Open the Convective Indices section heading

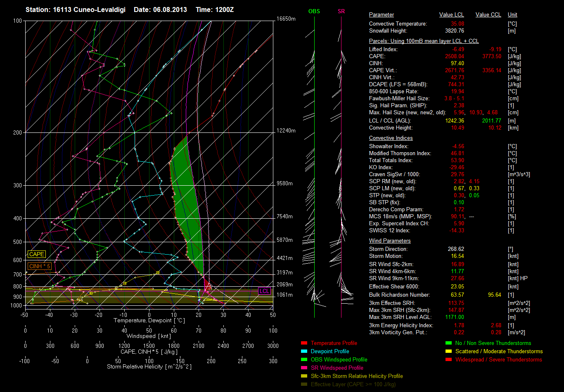point(391,138)
